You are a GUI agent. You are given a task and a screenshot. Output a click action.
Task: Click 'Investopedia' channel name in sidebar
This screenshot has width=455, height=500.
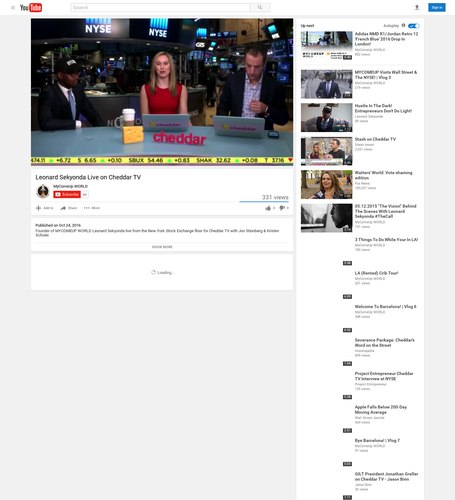click(x=364, y=351)
